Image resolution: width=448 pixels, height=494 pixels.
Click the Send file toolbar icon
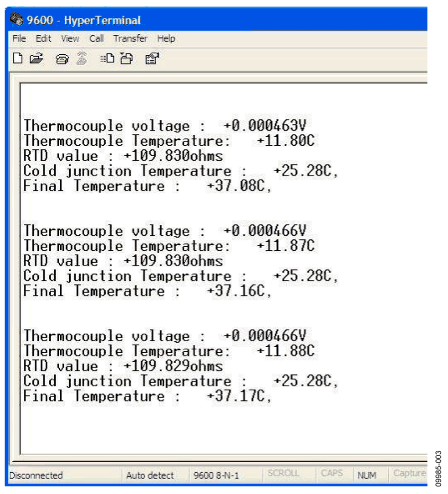(107, 58)
